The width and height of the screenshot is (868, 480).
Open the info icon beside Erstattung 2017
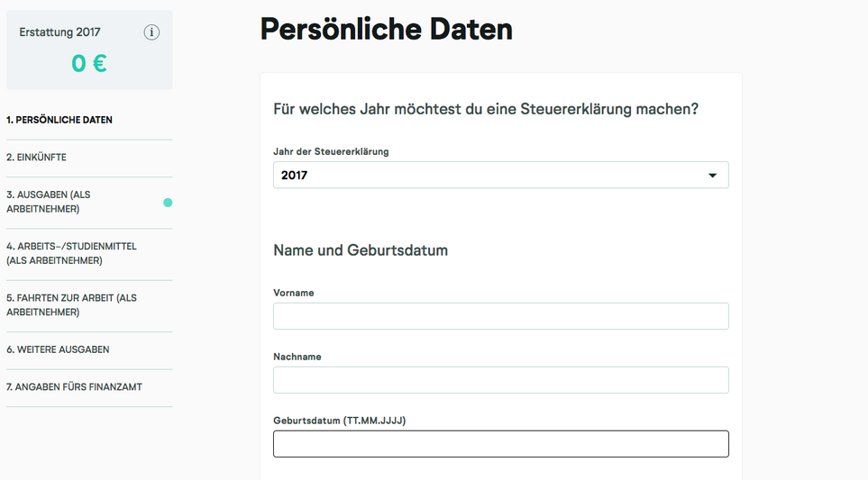coord(151,32)
